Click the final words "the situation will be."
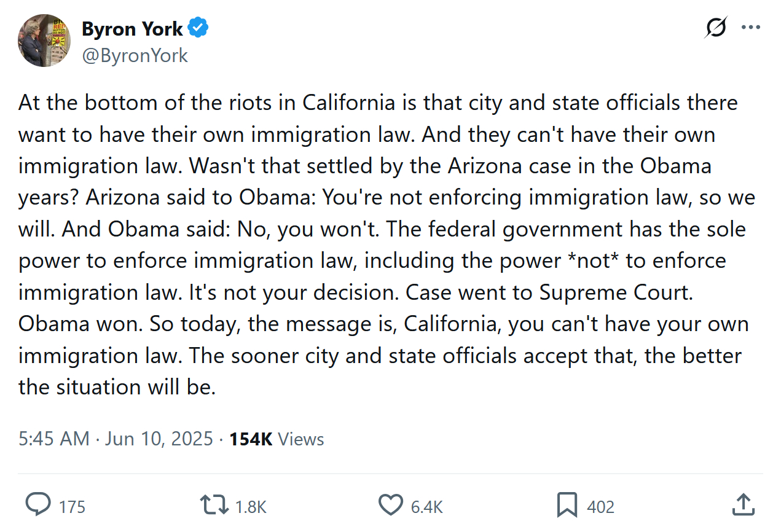781x532 pixels. pyautogui.click(x=117, y=387)
